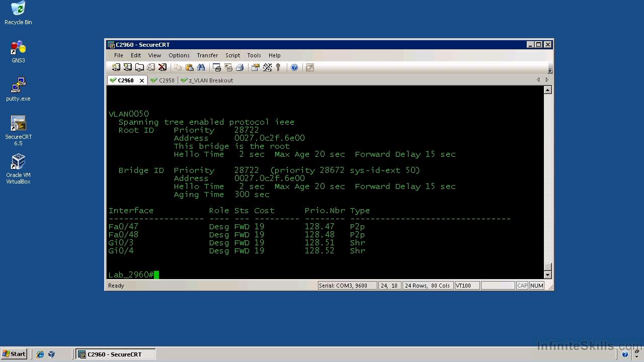Click the Fa0/47 interface row

[x=236, y=227]
